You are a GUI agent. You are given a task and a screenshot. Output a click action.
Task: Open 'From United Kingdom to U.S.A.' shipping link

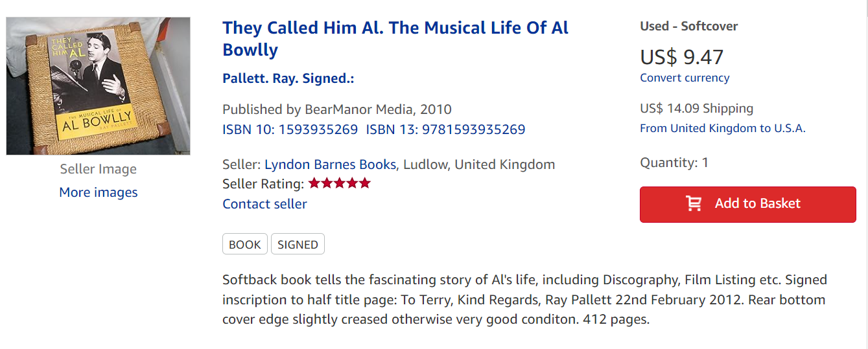(x=722, y=128)
